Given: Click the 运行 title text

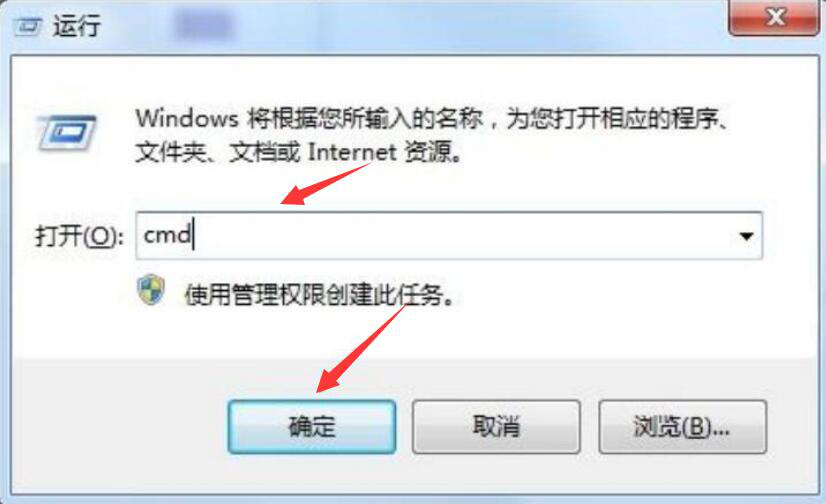Looking at the screenshot, I should (x=76, y=25).
